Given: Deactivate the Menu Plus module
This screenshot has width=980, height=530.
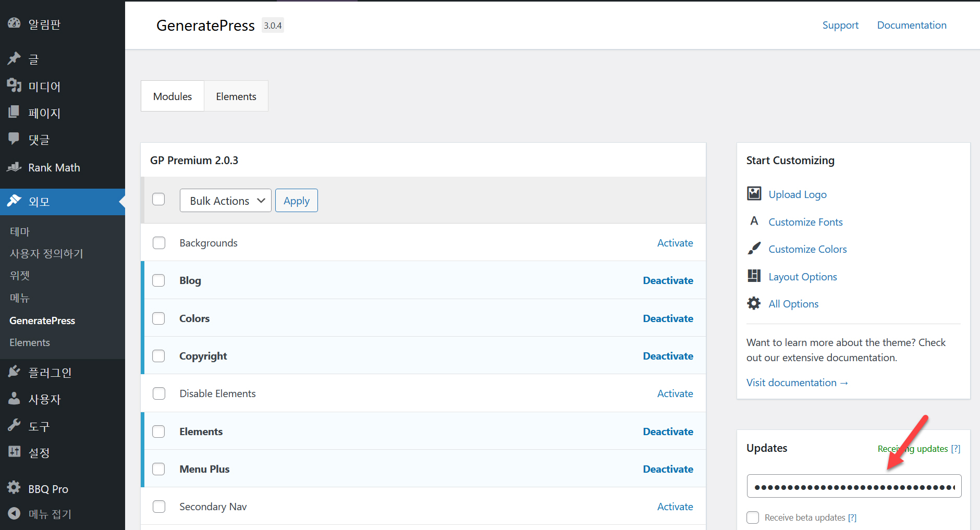Looking at the screenshot, I should [668, 469].
